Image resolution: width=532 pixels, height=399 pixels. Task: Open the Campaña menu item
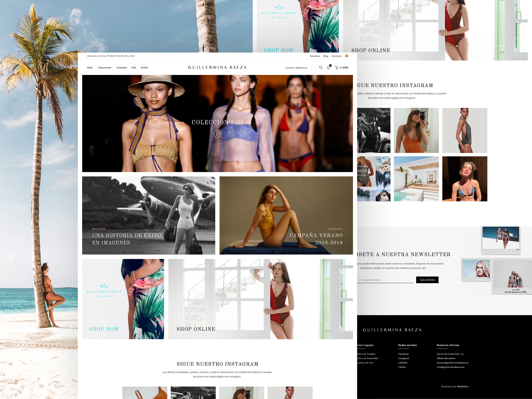[x=122, y=68]
